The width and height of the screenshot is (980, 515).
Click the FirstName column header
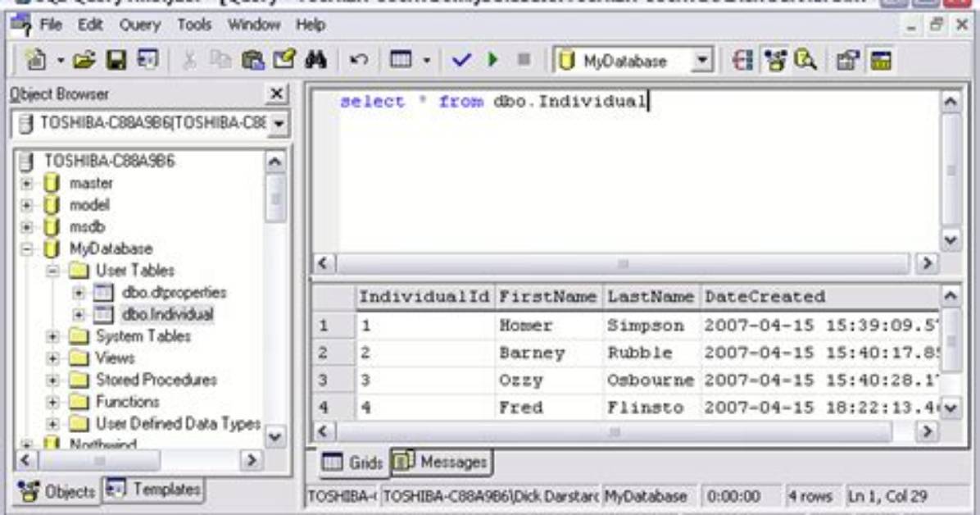[x=547, y=297]
